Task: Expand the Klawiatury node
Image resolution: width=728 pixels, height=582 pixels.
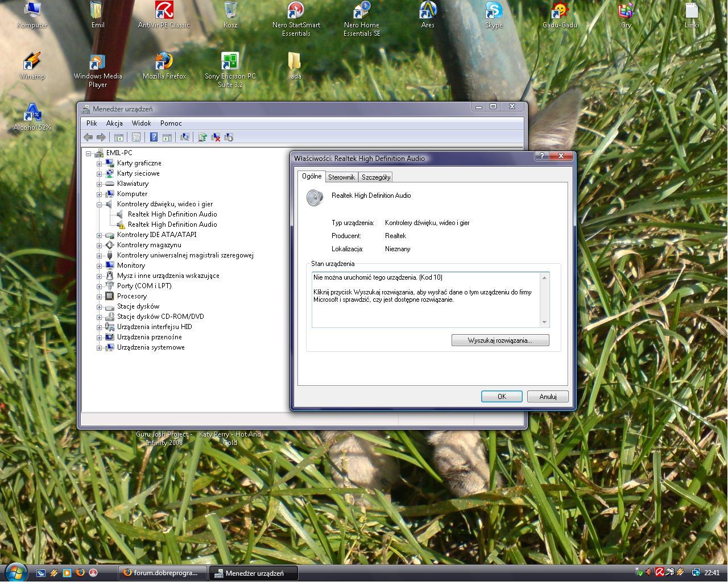Action: click(99, 184)
